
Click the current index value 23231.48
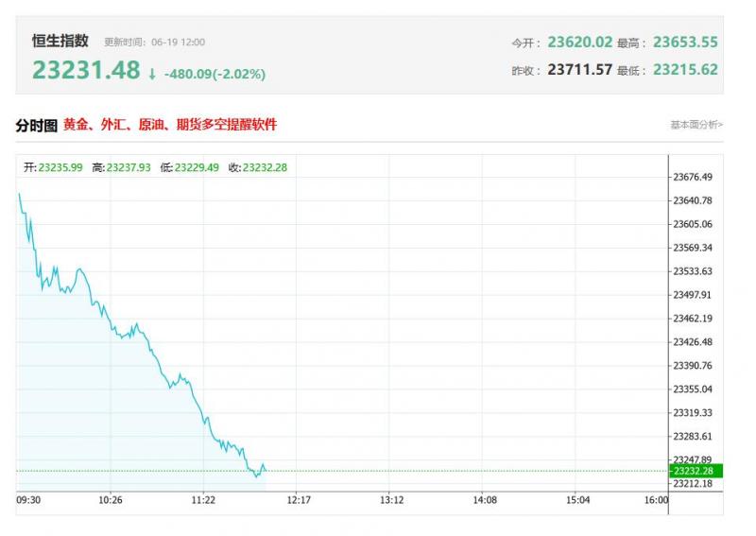point(86,70)
